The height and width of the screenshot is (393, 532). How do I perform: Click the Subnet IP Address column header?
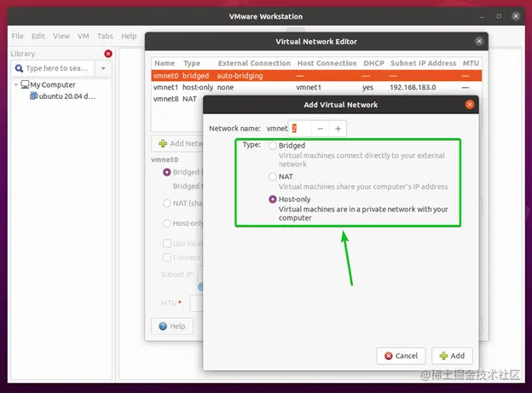(x=423, y=63)
